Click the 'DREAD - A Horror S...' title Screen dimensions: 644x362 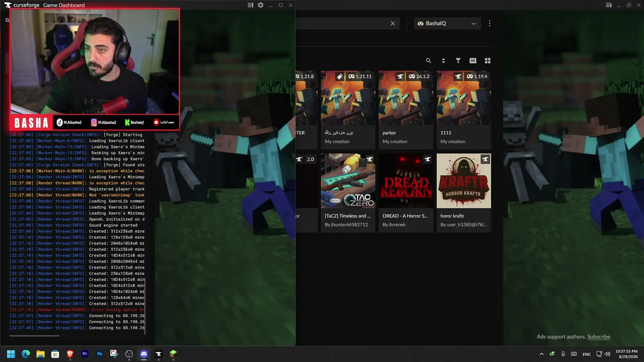pos(405,216)
